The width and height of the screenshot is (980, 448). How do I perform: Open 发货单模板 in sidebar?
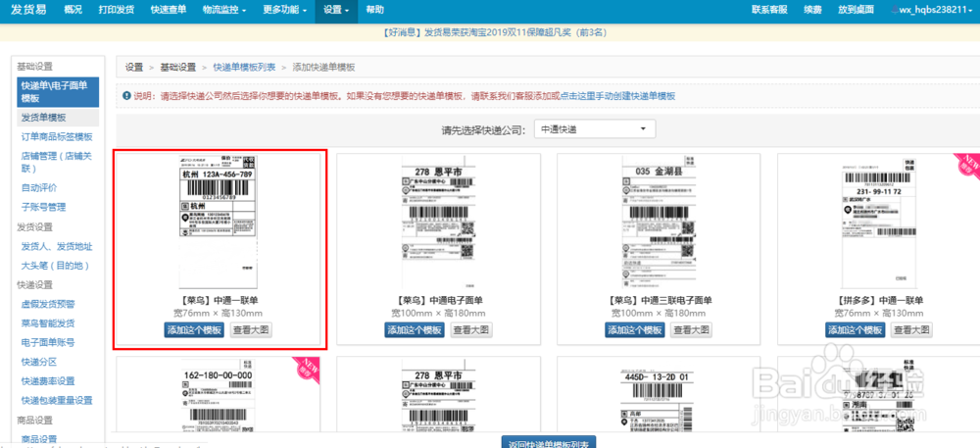[44, 118]
